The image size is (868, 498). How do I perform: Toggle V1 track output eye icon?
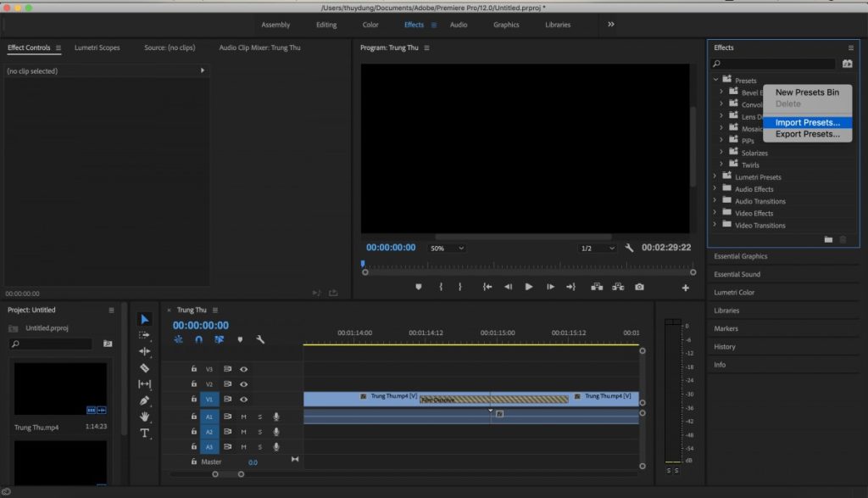pyautogui.click(x=243, y=399)
